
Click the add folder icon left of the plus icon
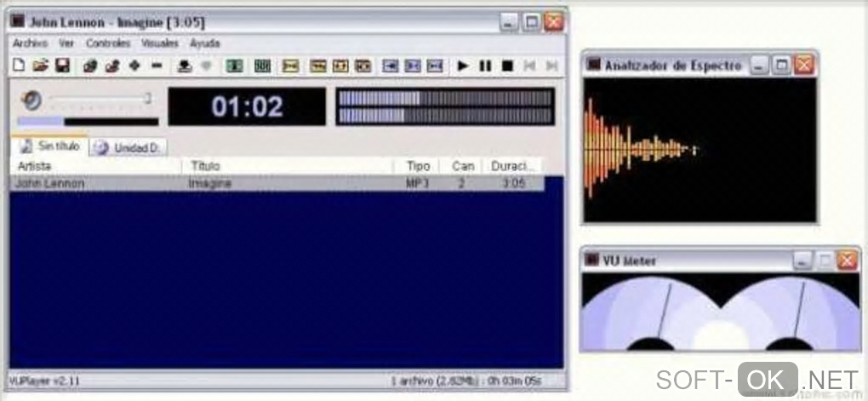[x=112, y=66]
